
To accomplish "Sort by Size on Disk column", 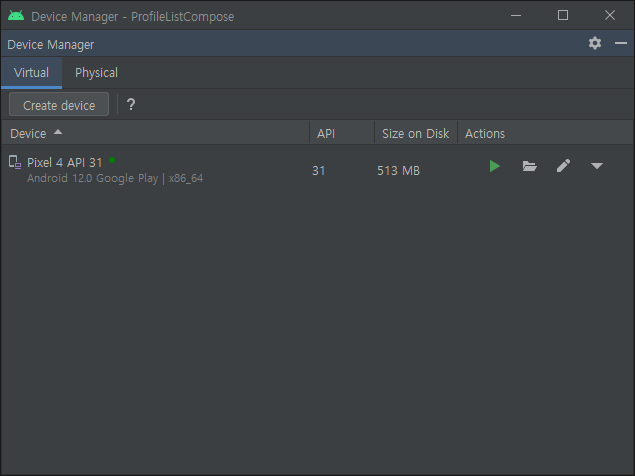I will [416, 133].
